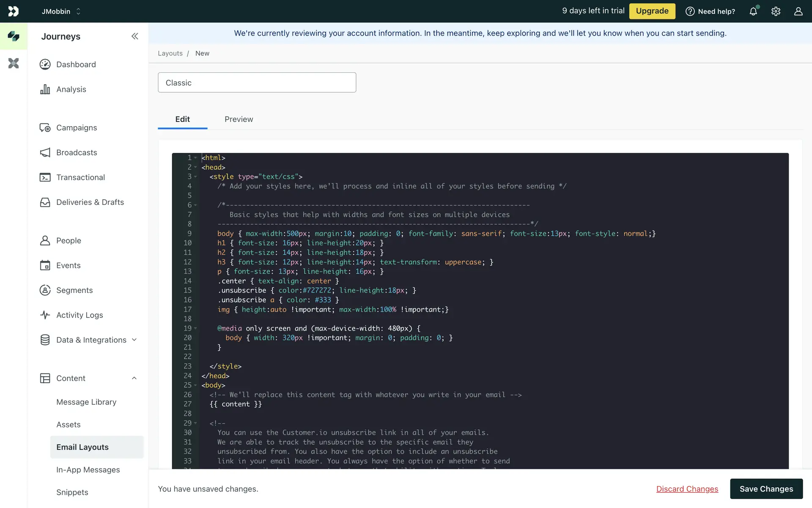812x508 pixels.
Task: Fold the code block at line 19
Action: pos(195,329)
